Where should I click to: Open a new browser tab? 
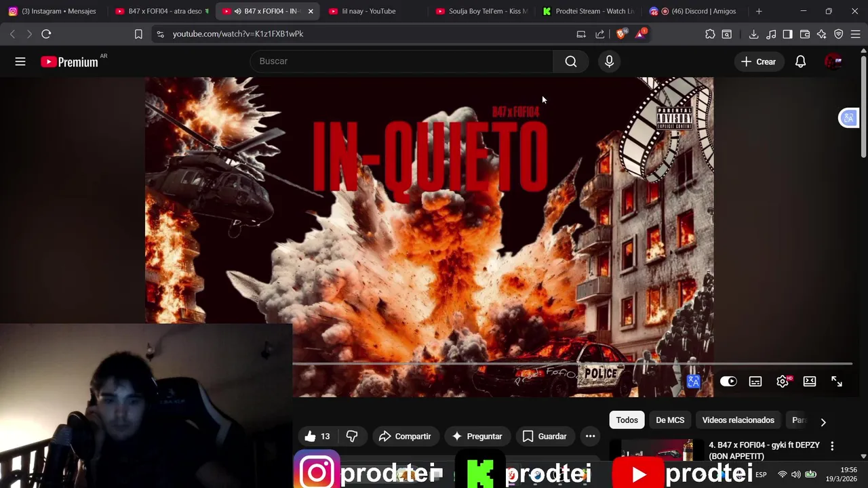tap(759, 11)
